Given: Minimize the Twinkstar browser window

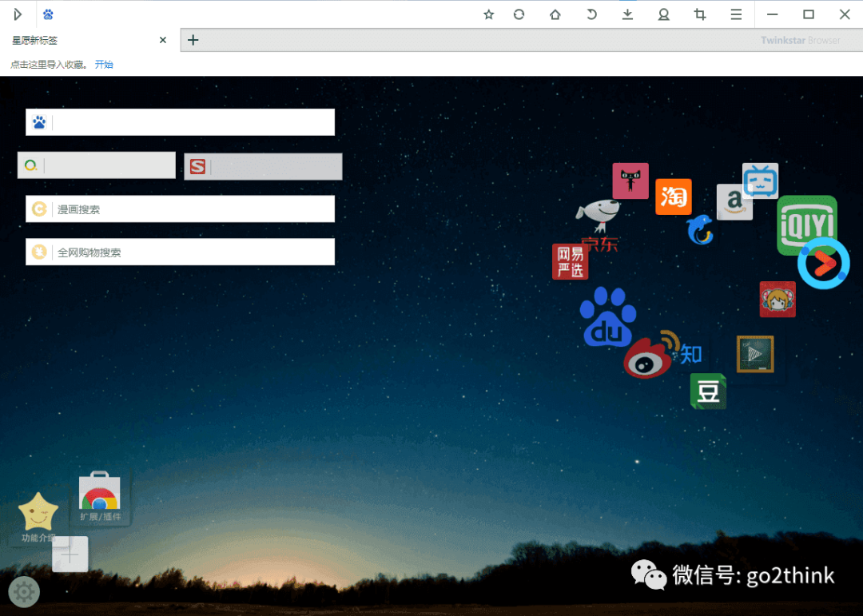Looking at the screenshot, I should click(772, 14).
